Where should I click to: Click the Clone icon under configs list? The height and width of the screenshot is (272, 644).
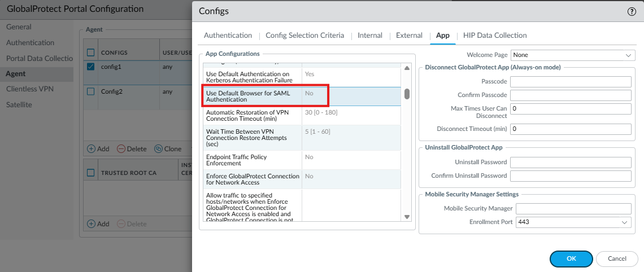click(x=159, y=149)
